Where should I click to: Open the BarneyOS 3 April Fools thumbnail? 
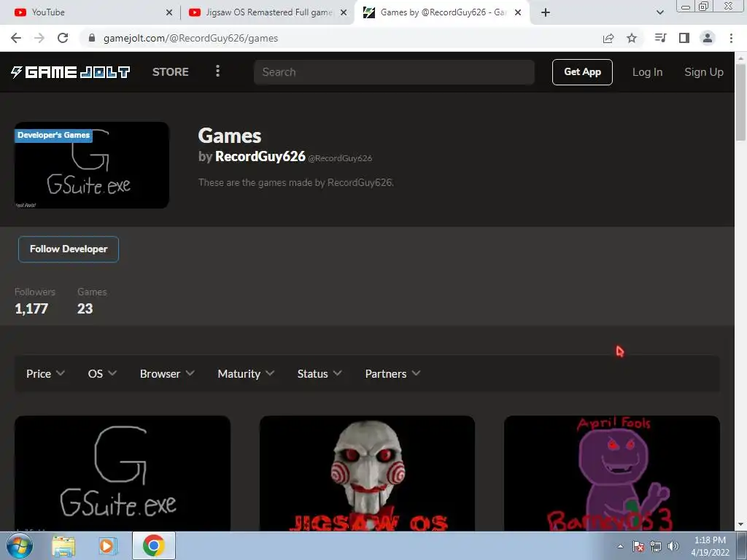point(612,473)
